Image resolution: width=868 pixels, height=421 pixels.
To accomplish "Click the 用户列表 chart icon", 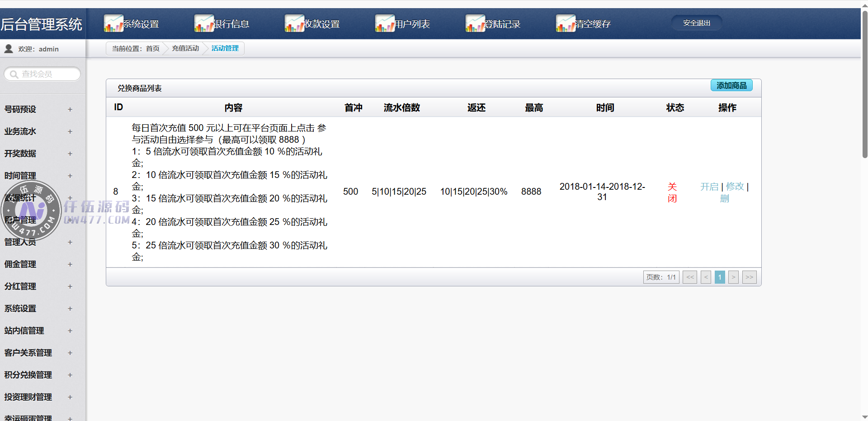I will [x=384, y=23].
